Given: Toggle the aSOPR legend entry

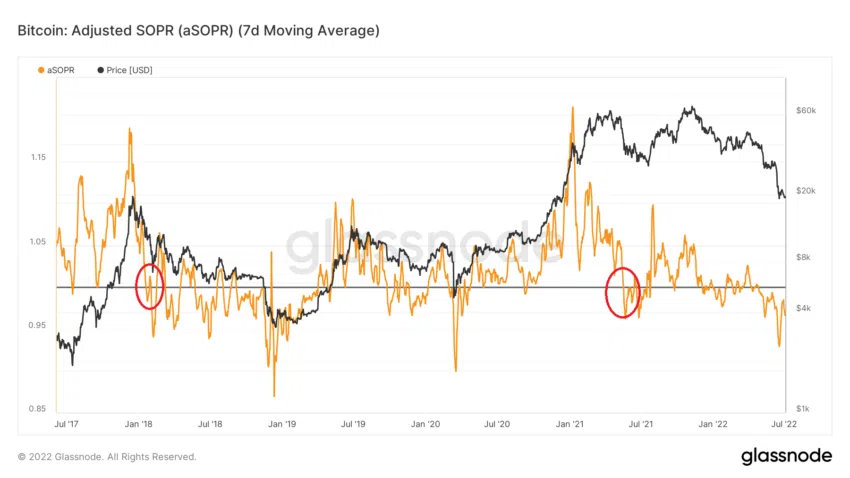Looking at the screenshot, I should [x=56, y=70].
